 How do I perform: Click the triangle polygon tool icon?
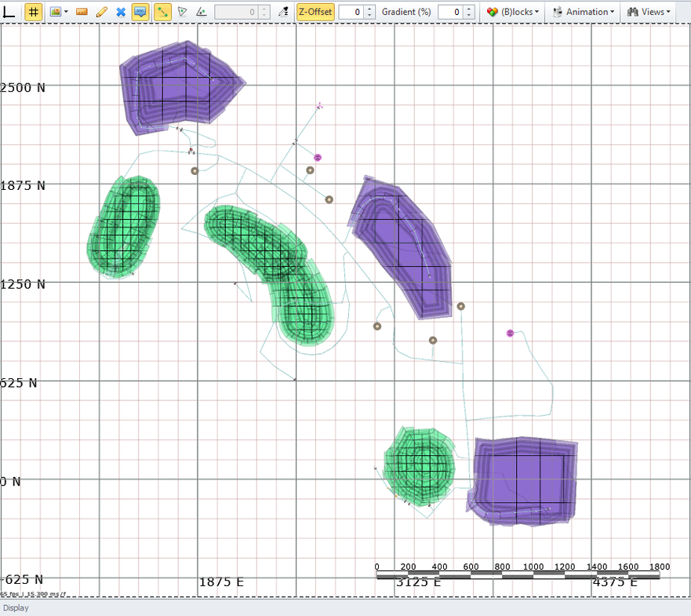pos(182,12)
